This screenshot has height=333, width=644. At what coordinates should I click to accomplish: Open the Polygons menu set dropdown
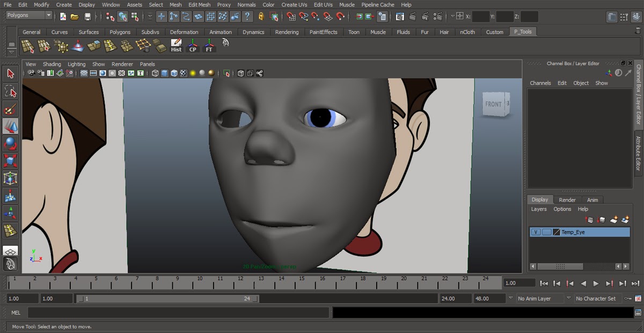tap(29, 16)
